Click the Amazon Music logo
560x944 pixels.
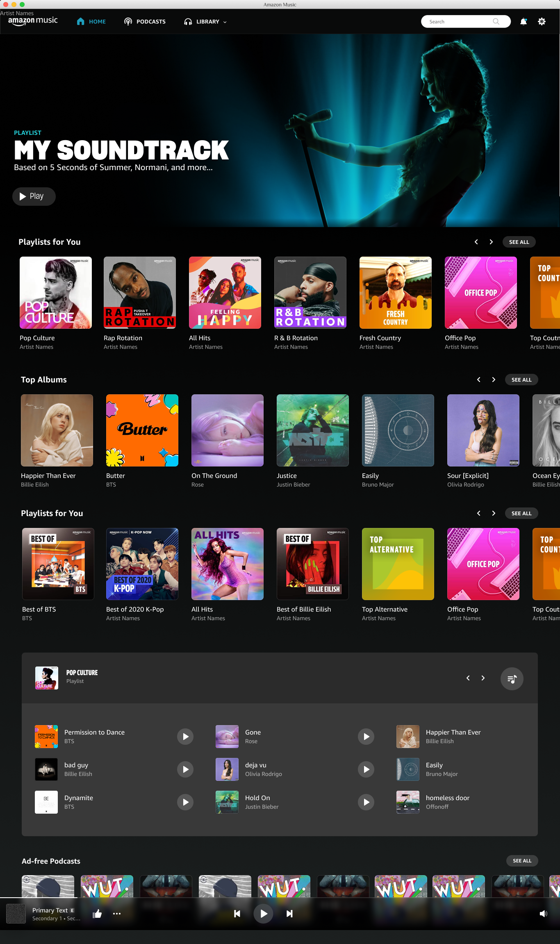(33, 21)
